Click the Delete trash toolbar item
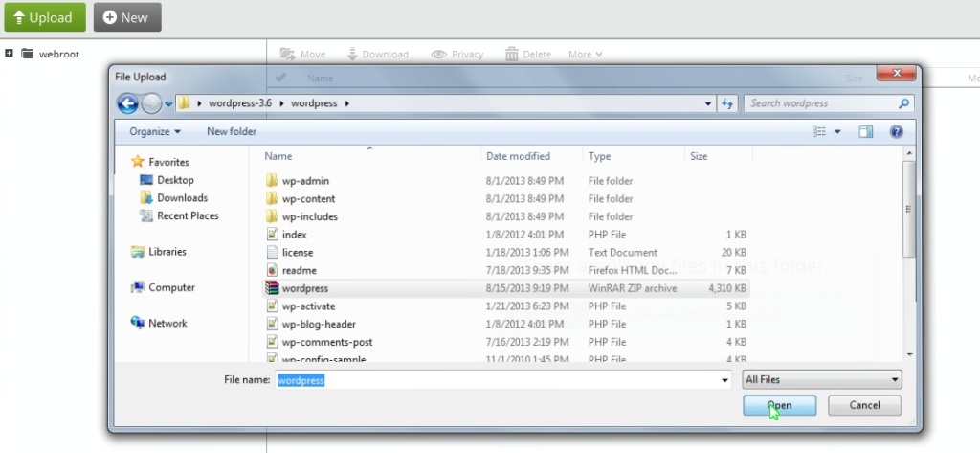This screenshot has width=980, height=453. (528, 55)
